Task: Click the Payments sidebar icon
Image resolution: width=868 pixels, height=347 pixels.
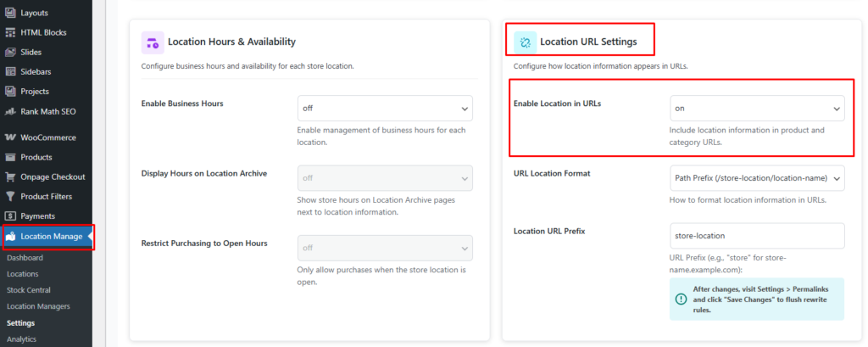Action: pos(10,216)
